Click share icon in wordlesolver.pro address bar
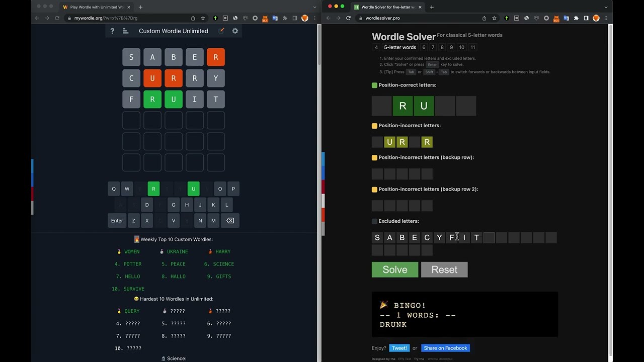The width and height of the screenshot is (644, 362). (484, 18)
